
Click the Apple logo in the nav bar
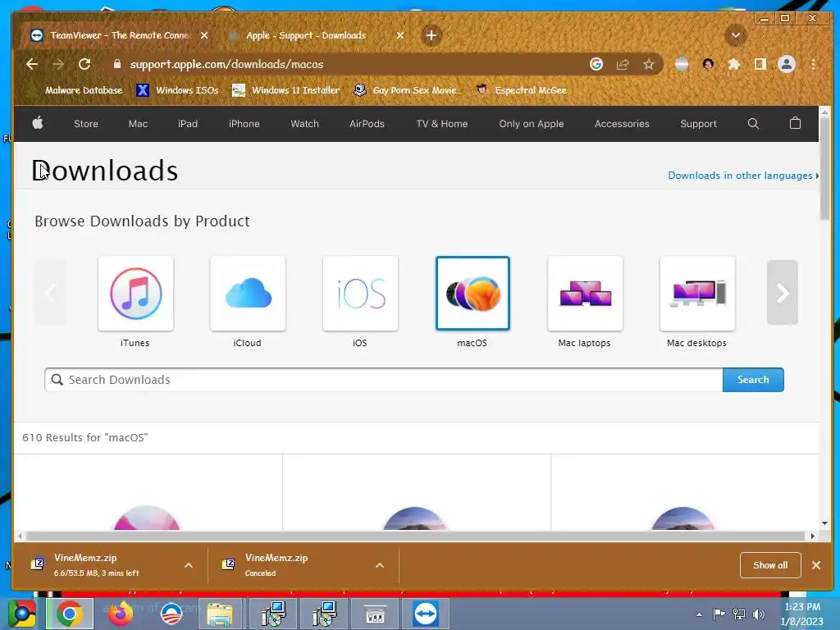coord(38,123)
